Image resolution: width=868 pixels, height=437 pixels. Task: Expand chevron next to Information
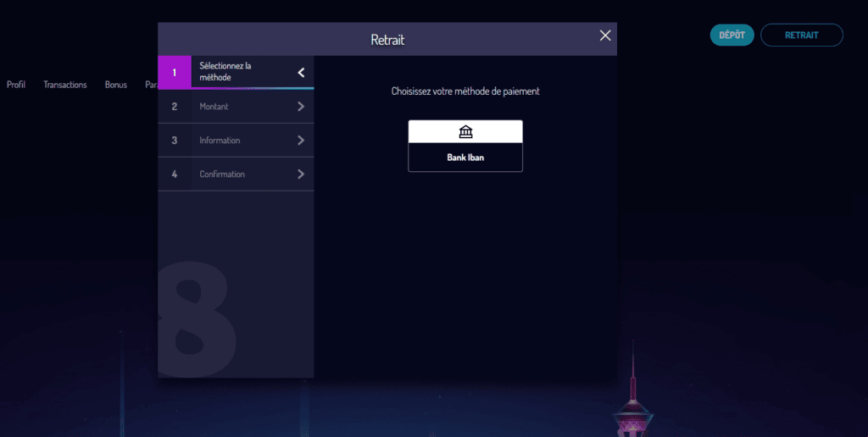point(301,141)
